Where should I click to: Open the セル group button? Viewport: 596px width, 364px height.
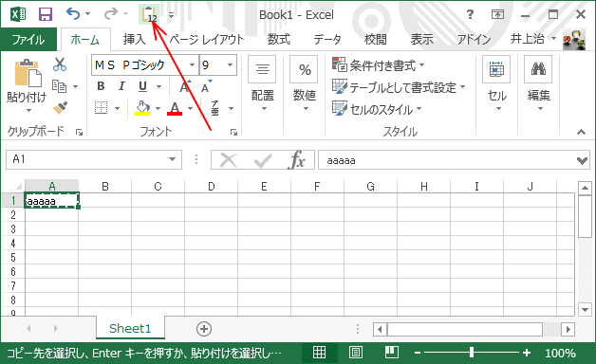497,84
